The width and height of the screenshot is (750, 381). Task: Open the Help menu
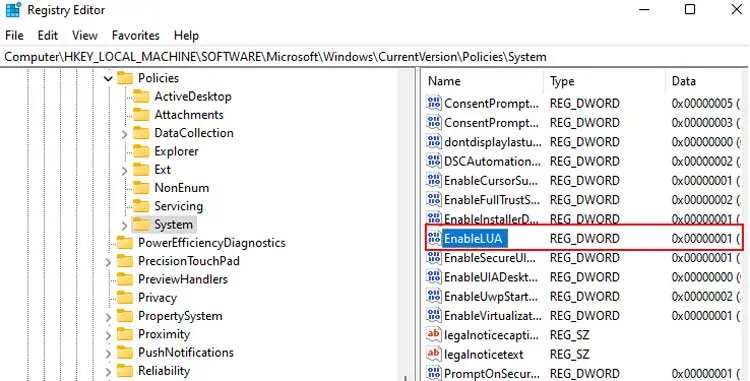pyautogui.click(x=186, y=35)
